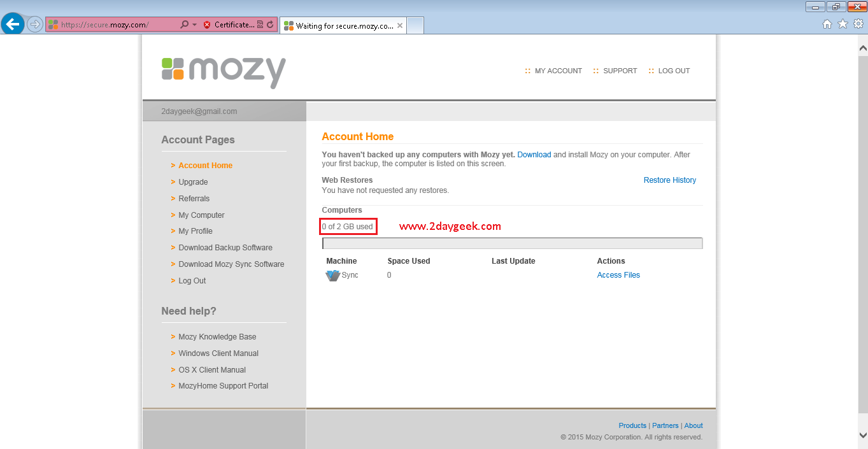Image resolution: width=868 pixels, height=449 pixels.
Task: Click the browser forward arrow button
Action: click(34, 25)
